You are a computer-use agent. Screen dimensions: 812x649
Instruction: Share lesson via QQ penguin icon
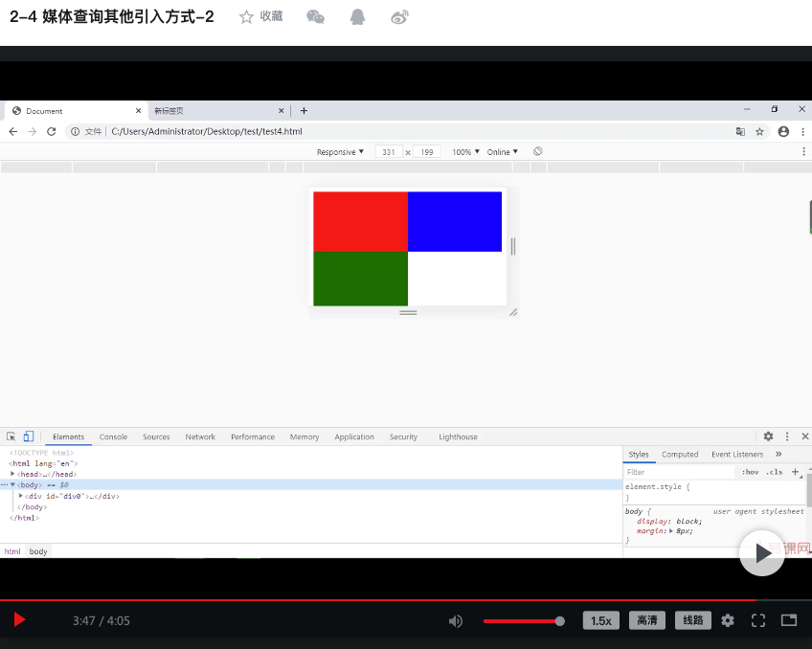[x=357, y=17]
